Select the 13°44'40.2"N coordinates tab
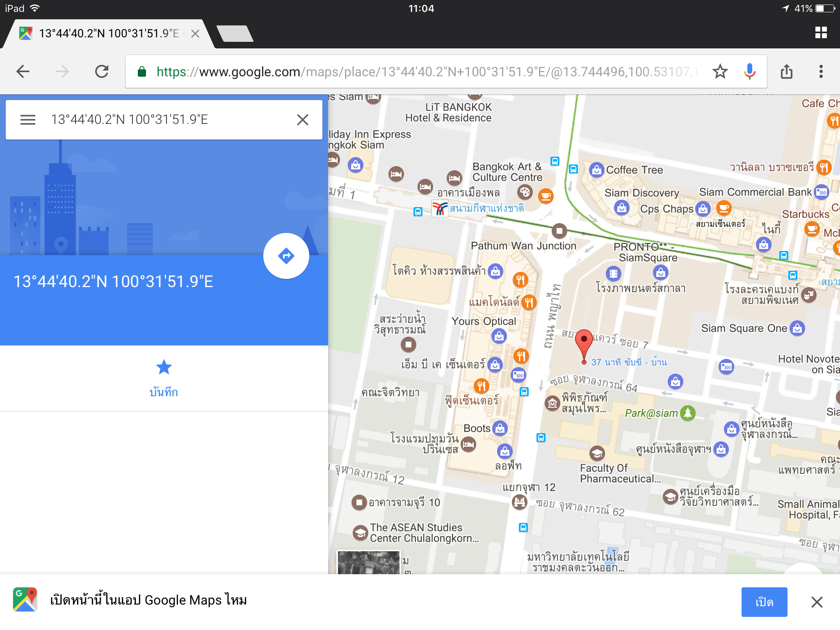Image resolution: width=840 pixels, height=630 pixels. pos(109,34)
